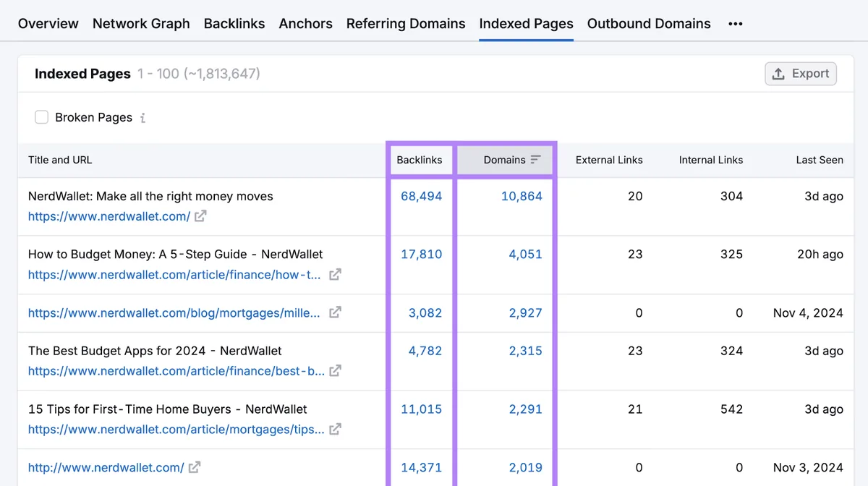Open the Backlinks tab

click(234, 24)
